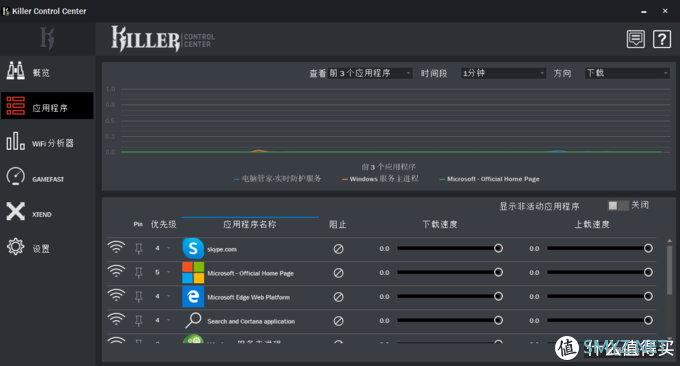
Task: Go to 概览 menu item
Action: (47, 72)
